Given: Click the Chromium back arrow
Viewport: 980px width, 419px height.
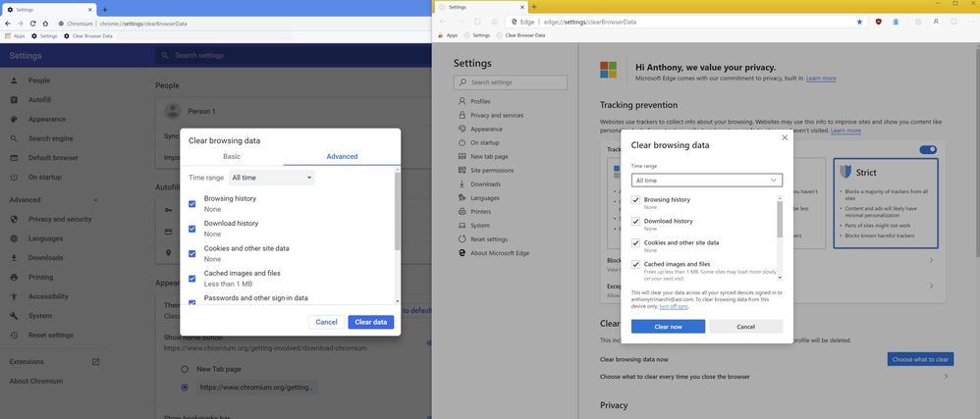Looking at the screenshot, I should tap(8, 24).
